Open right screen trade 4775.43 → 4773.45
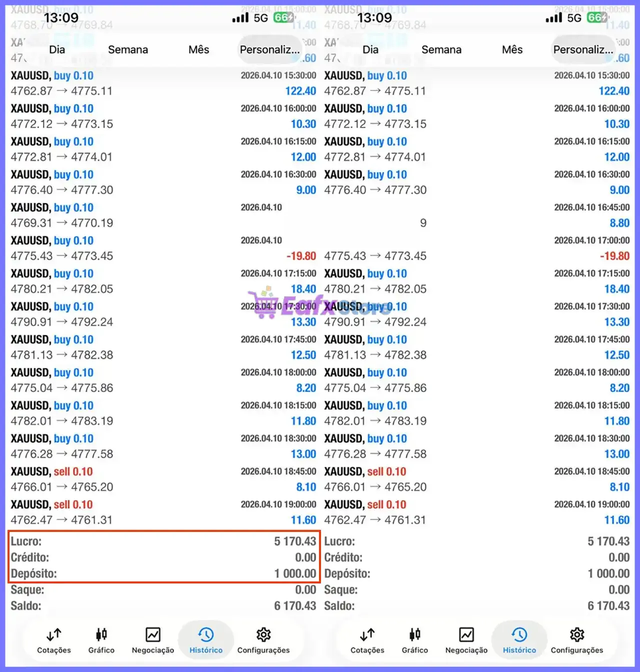 pos(375,256)
